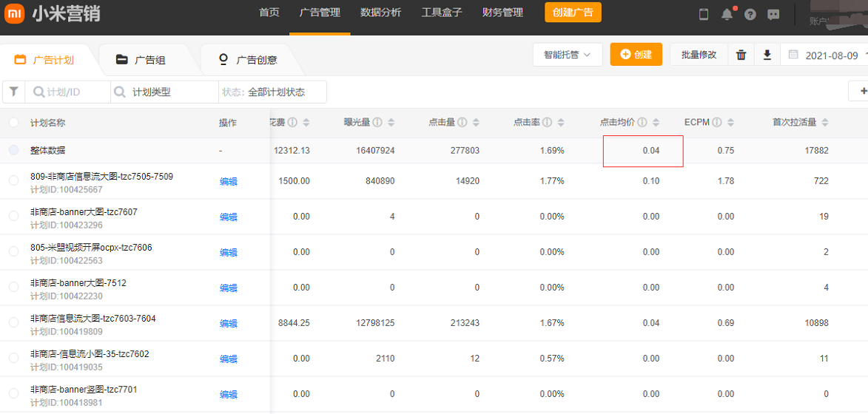Select checkbox for 809-非商店信息流大图-tzc7505-7509

click(14, 181)
